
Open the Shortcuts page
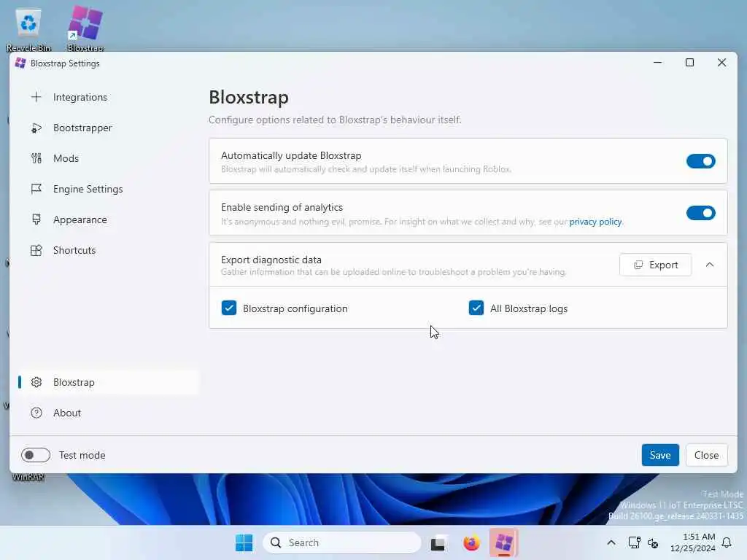109,251
